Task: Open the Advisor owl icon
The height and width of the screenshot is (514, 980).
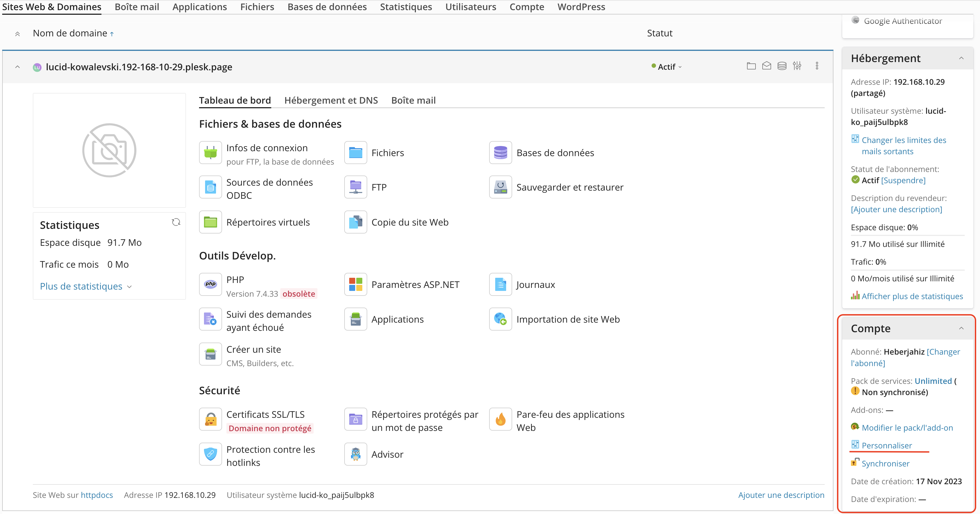Action: [x=355, y=454]
